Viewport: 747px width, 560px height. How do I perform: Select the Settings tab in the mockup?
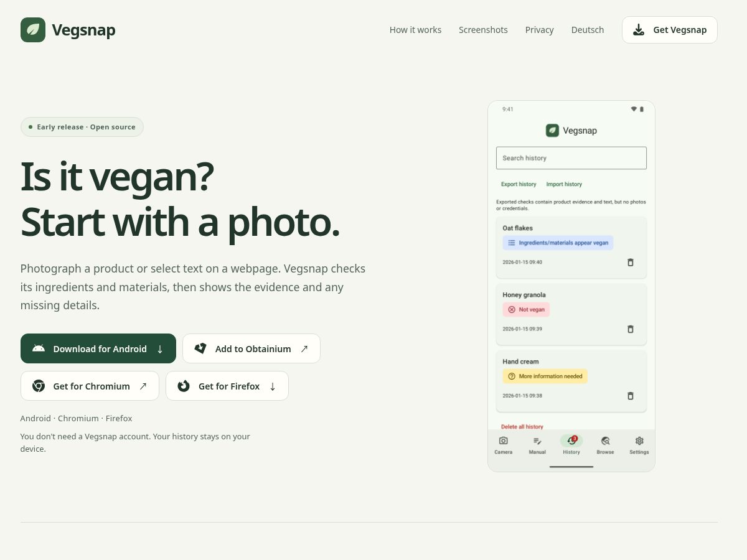point(639,445)
